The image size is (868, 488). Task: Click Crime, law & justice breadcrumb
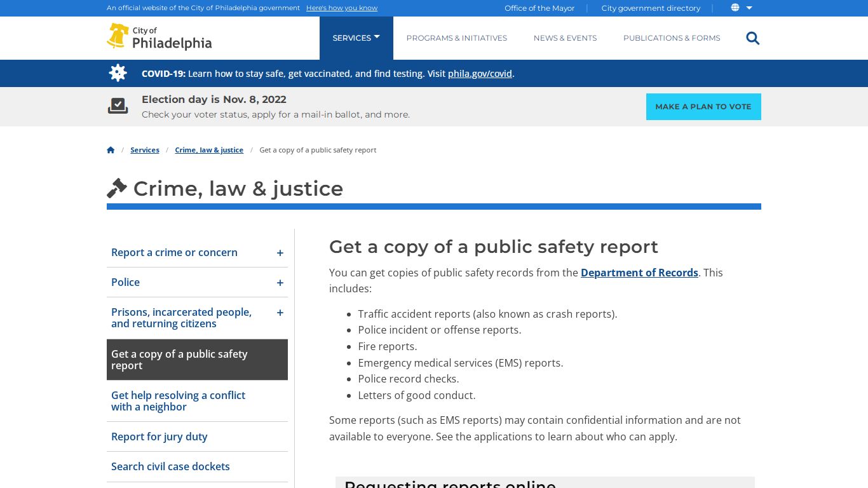coord(209,150)
